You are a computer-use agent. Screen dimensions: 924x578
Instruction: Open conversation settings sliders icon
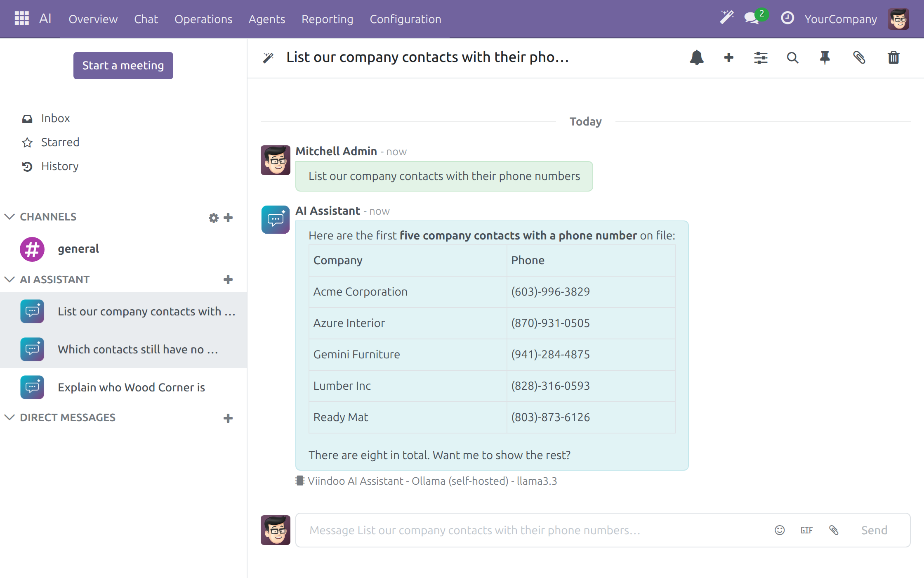(x=761, y=57)
